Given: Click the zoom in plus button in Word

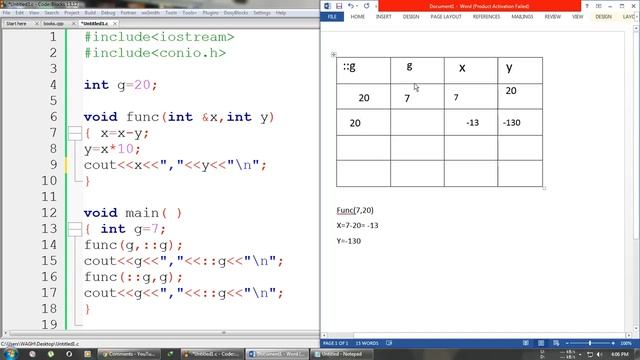Looking at the screenshot, I should pos(613,343).
